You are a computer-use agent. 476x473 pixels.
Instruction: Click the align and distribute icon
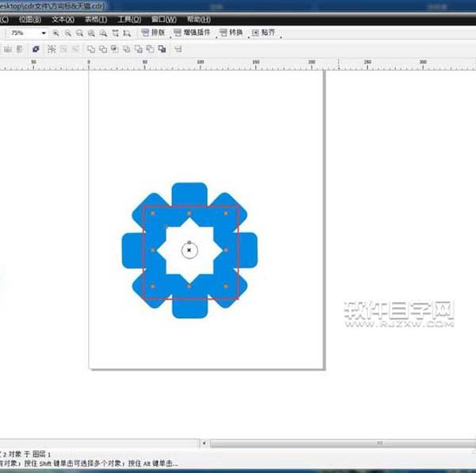[x=178, y=49]
